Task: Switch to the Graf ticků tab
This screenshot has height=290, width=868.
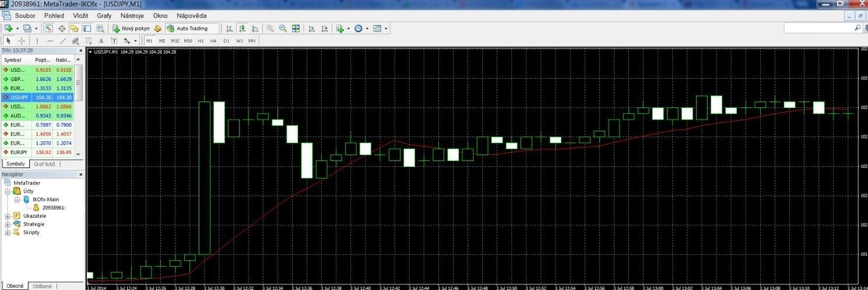Action: point(44,164)
